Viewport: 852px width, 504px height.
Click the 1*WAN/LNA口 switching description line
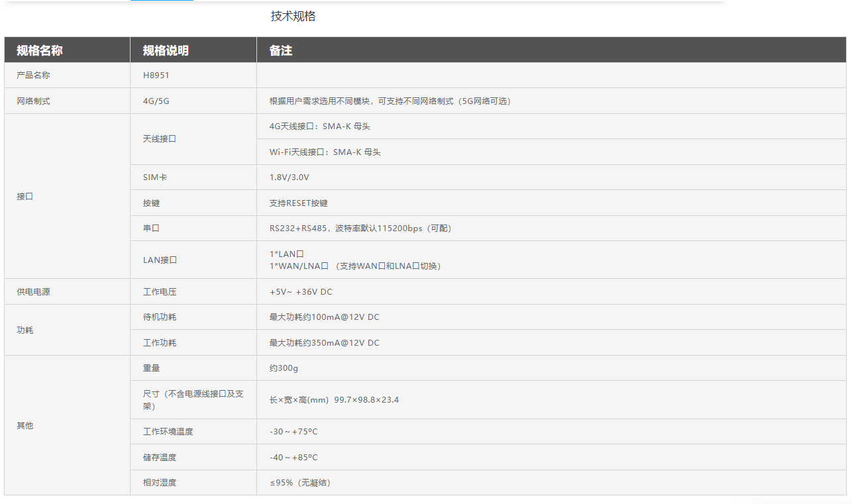click(x=355, y=266)
